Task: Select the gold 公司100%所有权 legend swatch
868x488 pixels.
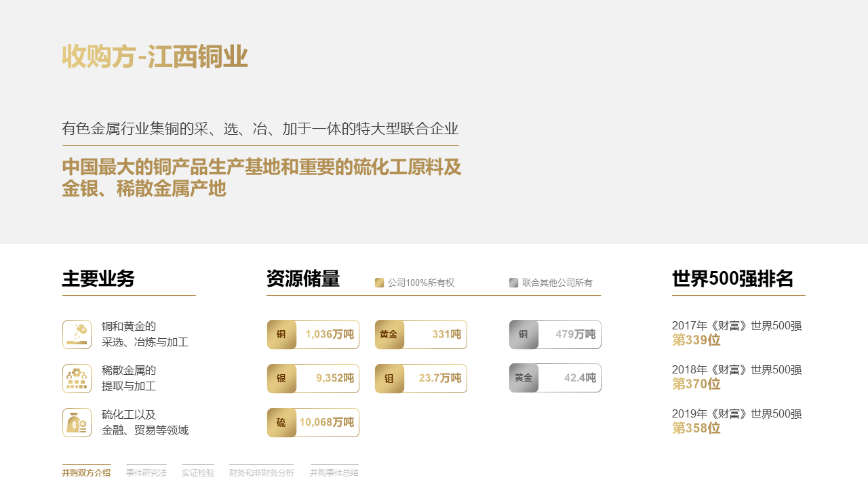Action: (380, 283)
